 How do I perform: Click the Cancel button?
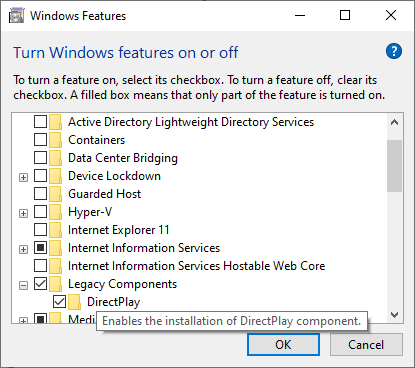click(366, 345)
